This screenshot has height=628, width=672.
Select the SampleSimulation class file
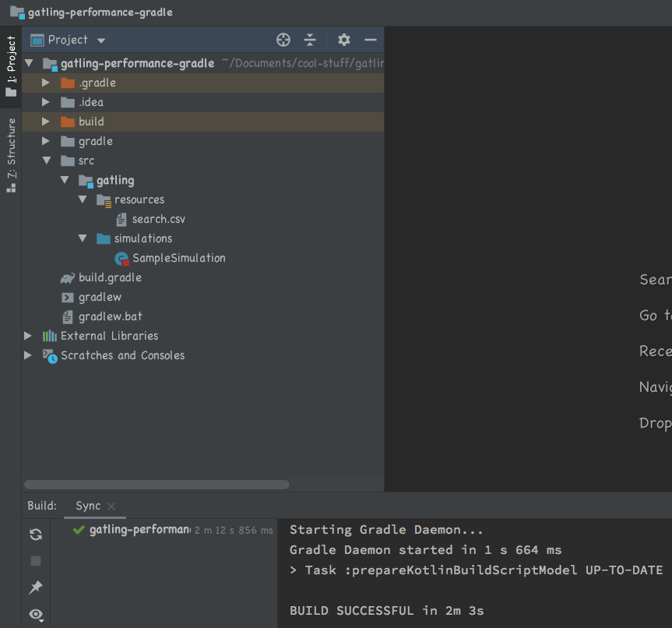pyautogui.click(x=178, y=258)
